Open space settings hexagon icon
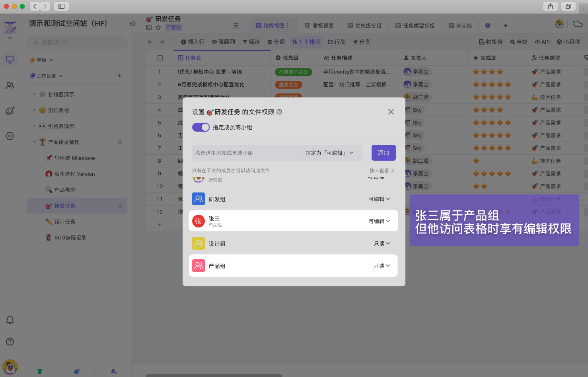Screen dimensions: 588x377 pos(10,136)
